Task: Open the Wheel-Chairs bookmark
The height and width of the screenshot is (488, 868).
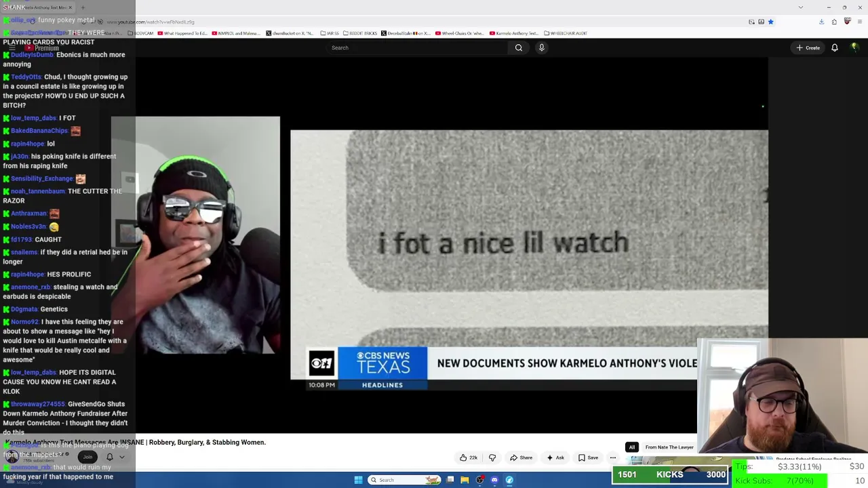Action: 460,33
